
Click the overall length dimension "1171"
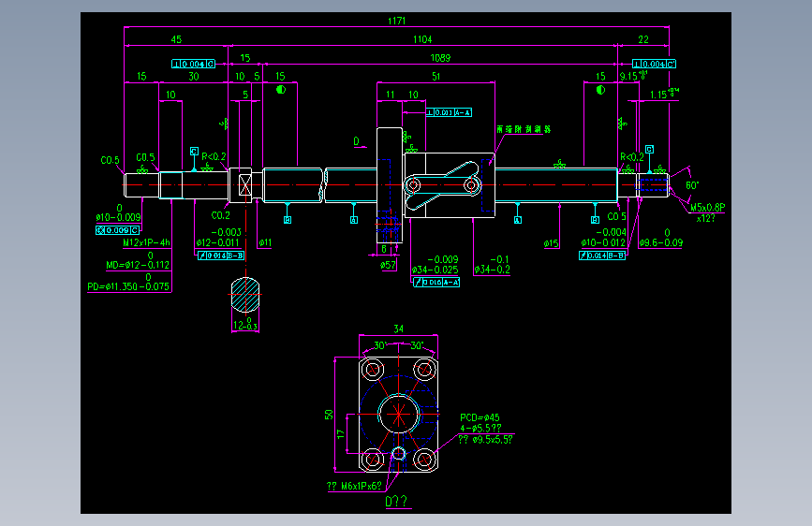tap(397, 21)
